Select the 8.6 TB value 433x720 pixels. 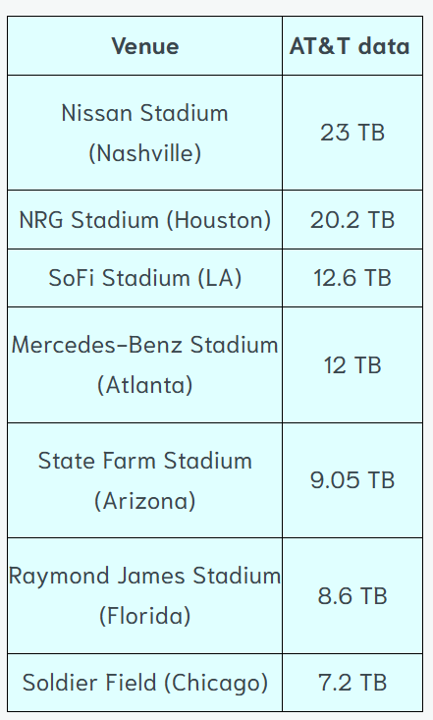352,596
